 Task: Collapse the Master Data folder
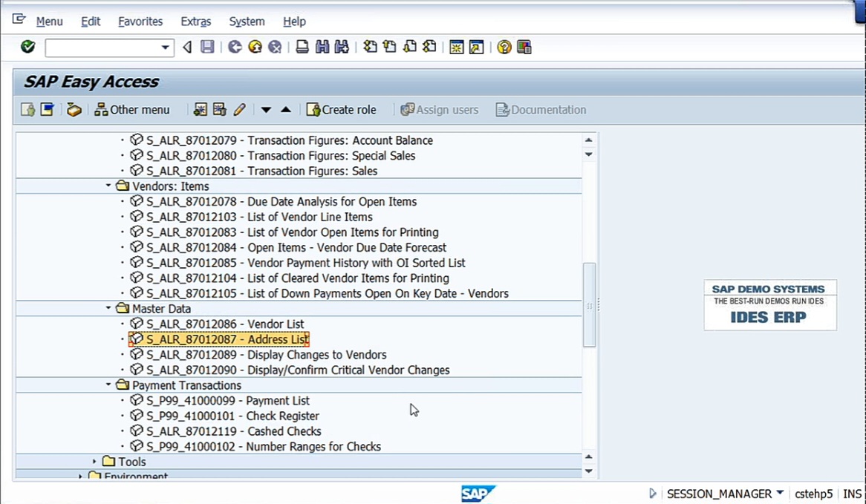coord(108,309)
